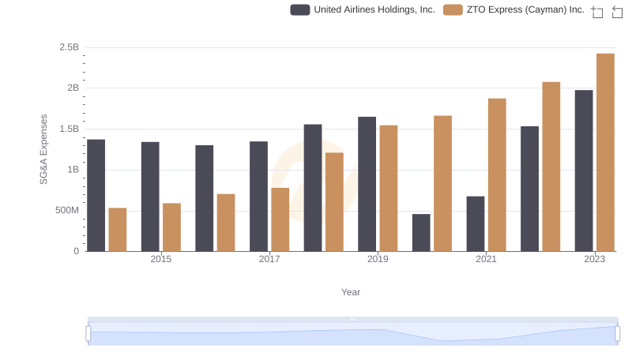Click the 2014 ZTO Express bar

pos(118,230)
